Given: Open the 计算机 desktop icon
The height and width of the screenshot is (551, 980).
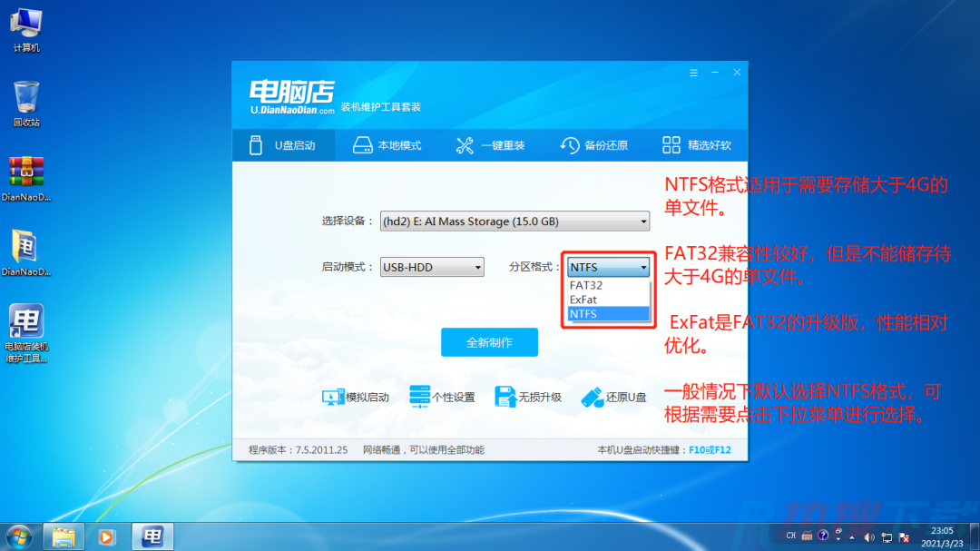Looking at the screenshot, I should point(26,29).
